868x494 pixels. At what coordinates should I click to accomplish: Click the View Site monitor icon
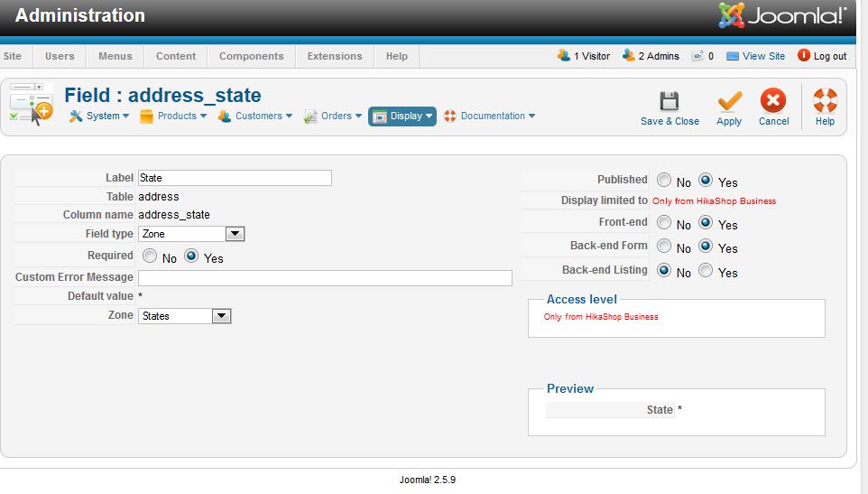[733, 56]
